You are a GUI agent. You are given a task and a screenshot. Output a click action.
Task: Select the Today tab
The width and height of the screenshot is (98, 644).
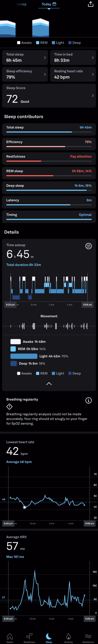pos(49,4)
